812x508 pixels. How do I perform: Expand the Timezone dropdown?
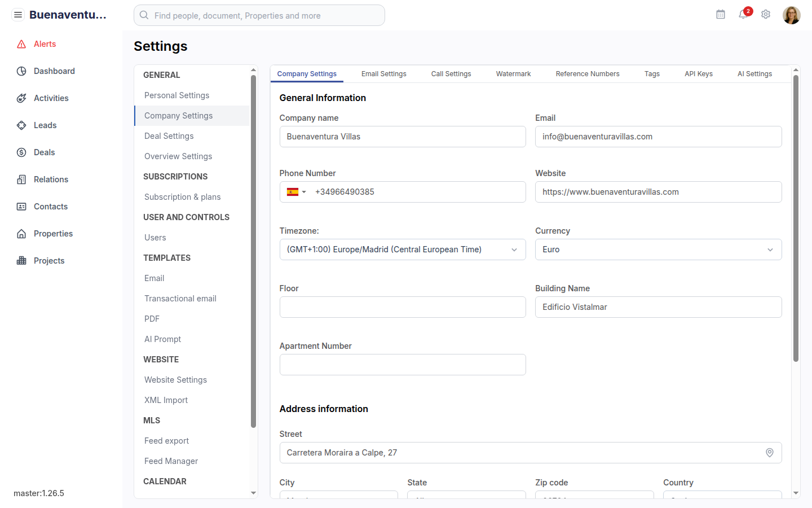[403, 249]
